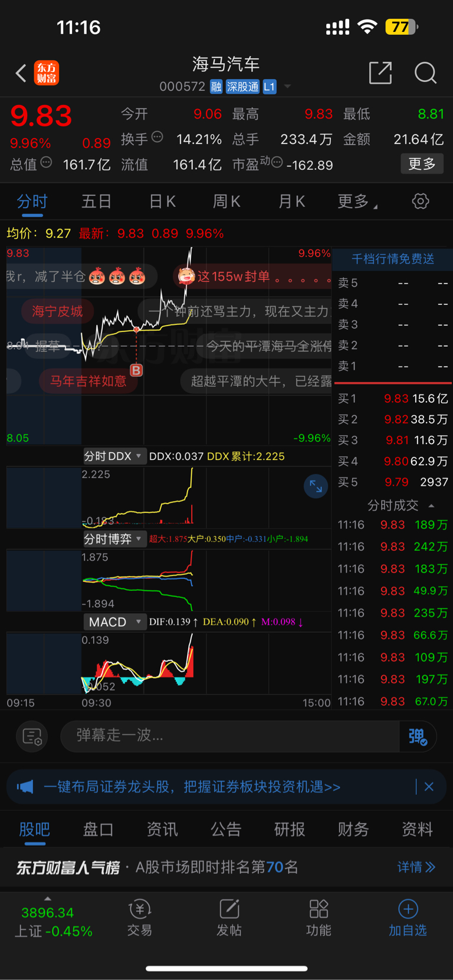Screen dimensions: 453x980
Task: Tap the L1 level badge
Action: point(270,87)
